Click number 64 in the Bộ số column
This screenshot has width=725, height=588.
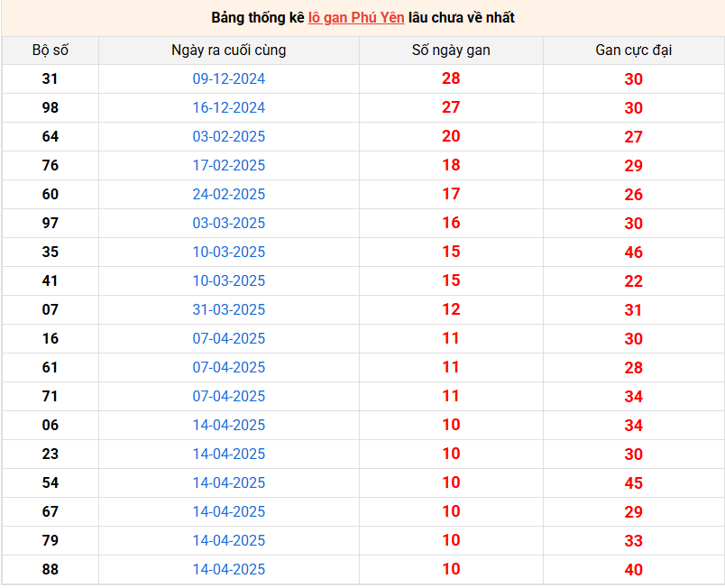click(x=50, y=137)
